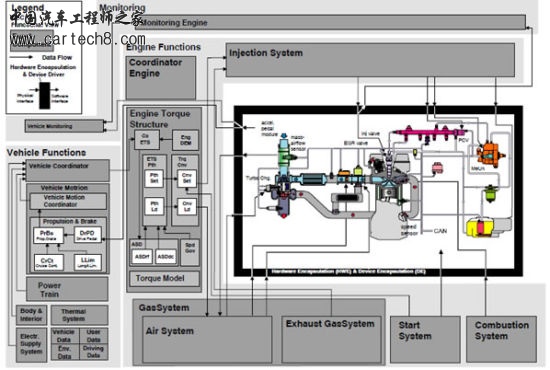Select the green fuel filter icon
Image resolution: width=550 pixels, height=370 pixels.
(x=490, y=194)
